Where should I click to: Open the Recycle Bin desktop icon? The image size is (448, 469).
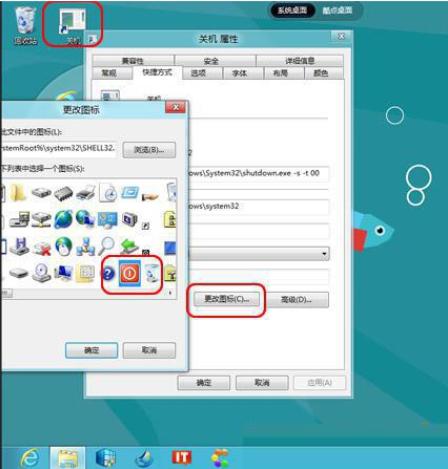pyautogui.click(x=25, y=25)
